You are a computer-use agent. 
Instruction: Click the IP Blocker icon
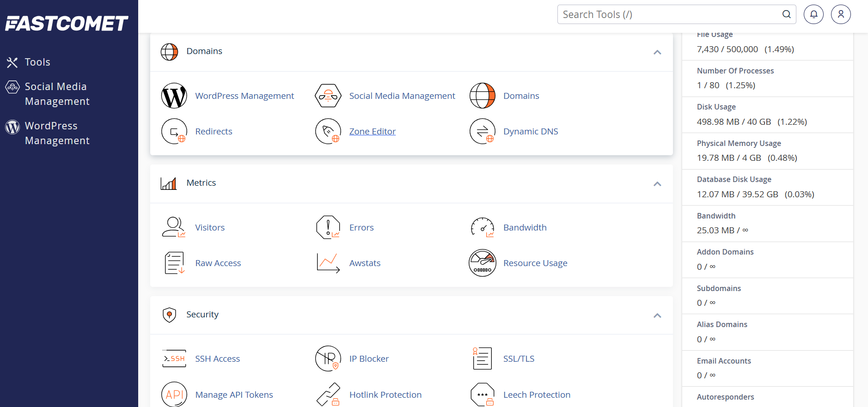pos(328,358)
